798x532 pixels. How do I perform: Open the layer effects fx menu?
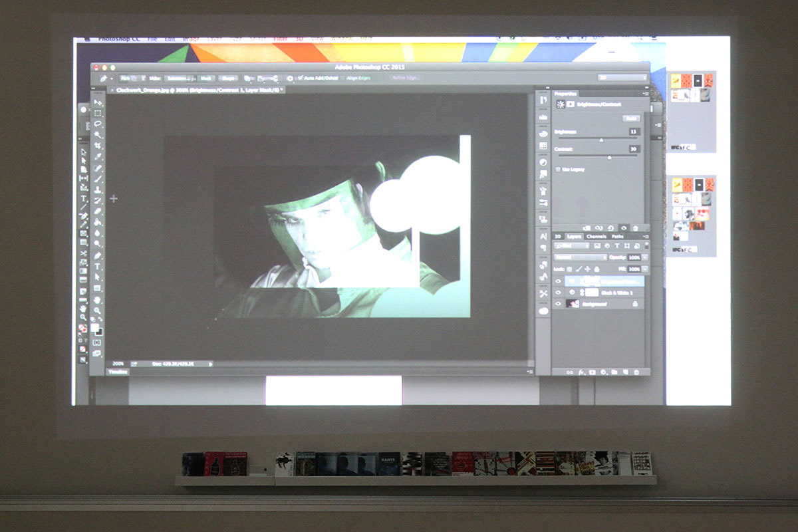pos(581,372)
